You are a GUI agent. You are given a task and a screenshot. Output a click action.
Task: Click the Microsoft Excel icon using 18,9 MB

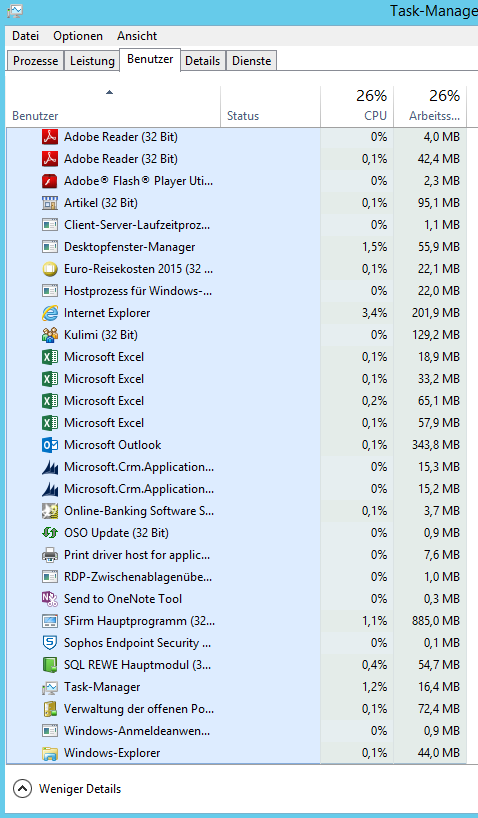pos(50,357)
